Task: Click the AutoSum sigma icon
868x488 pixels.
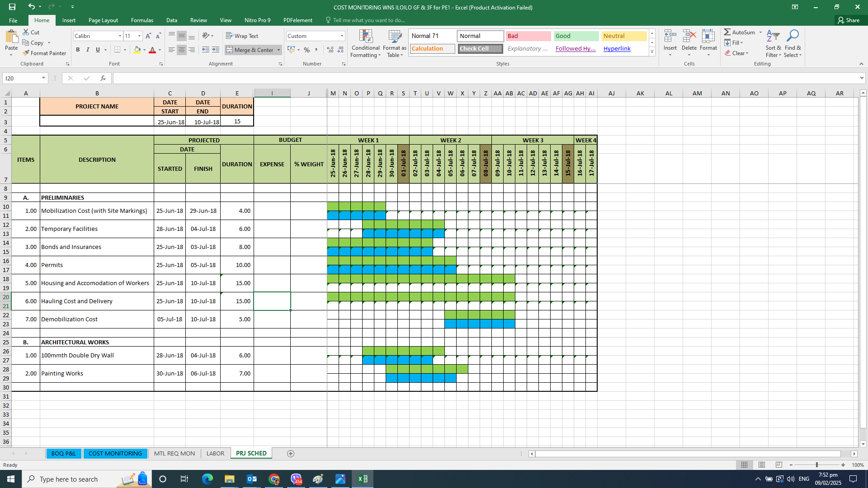Action: point(727,32)
